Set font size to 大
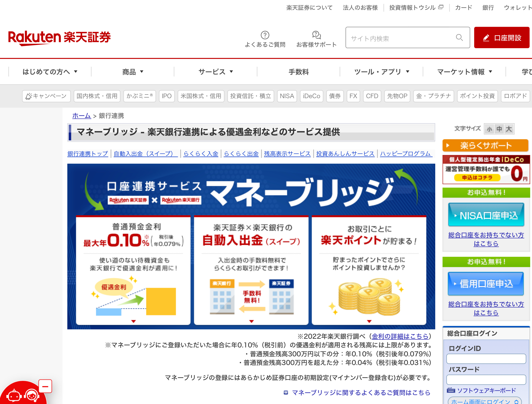This screenshot has width=532, height=404. (x=509, y=129)
